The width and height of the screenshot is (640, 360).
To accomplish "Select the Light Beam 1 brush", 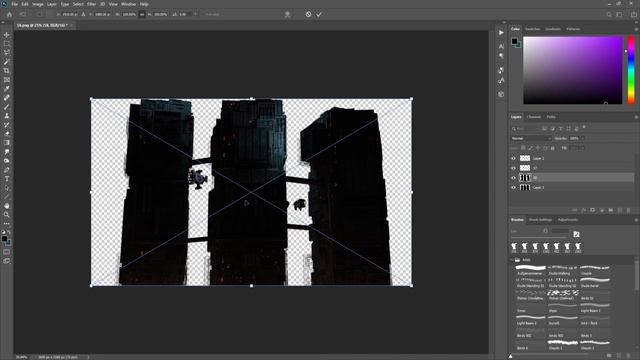I will [595, 307].
